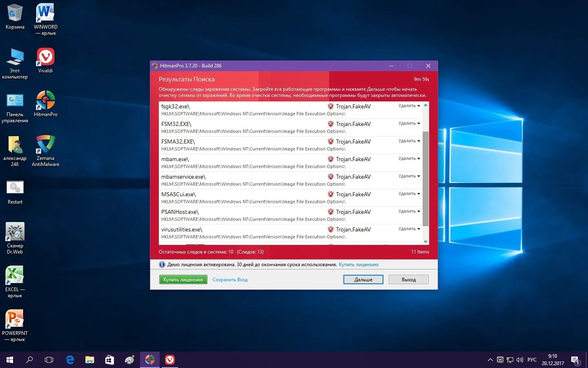
Task: Launch Microsoft Edge from the taskbar
Action: click(x=70, y=360)
